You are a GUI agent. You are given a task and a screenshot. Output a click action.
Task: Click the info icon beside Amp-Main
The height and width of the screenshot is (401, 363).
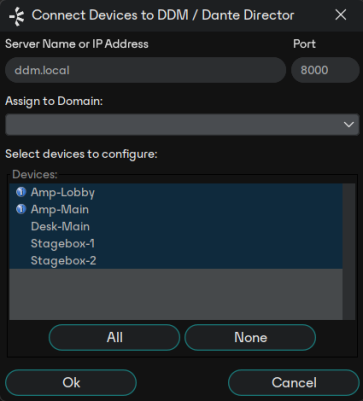point(21,209)
